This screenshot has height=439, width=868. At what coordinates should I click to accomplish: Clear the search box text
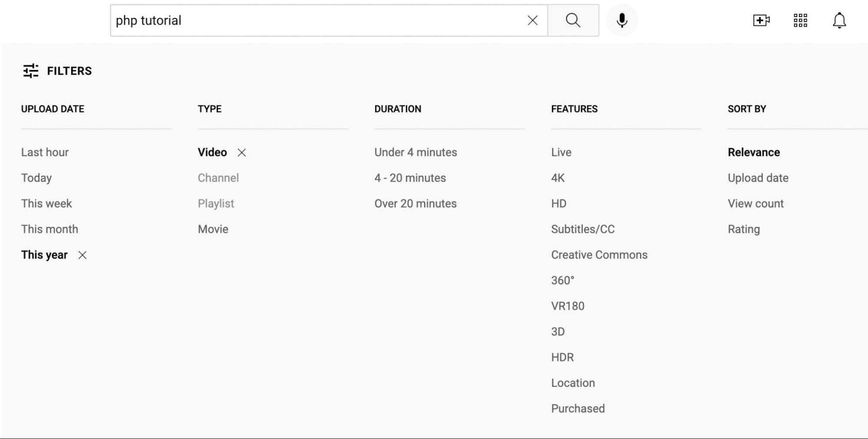532,20
